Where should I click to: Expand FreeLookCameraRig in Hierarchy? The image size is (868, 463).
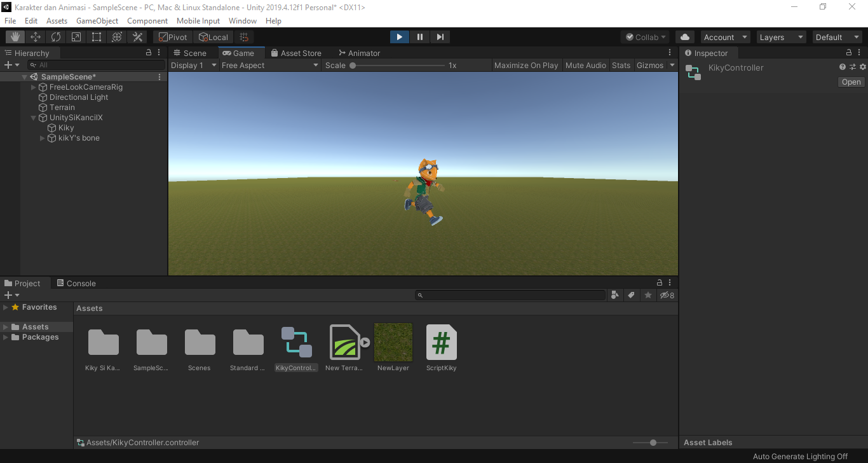[34, 87]
